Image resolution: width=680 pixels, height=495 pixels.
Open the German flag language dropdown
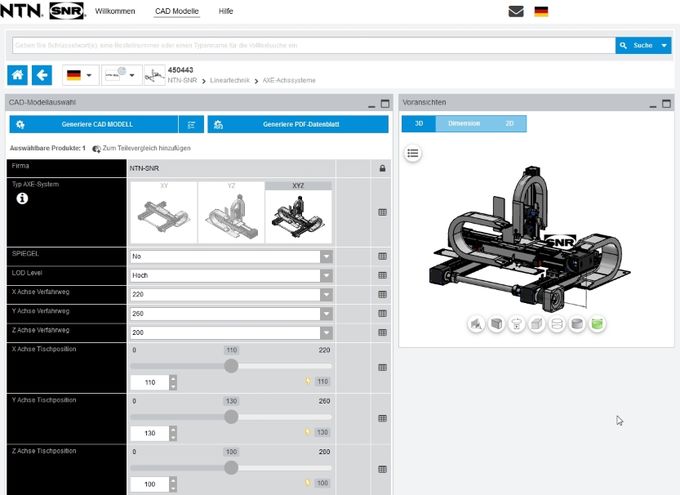[79, 75]
